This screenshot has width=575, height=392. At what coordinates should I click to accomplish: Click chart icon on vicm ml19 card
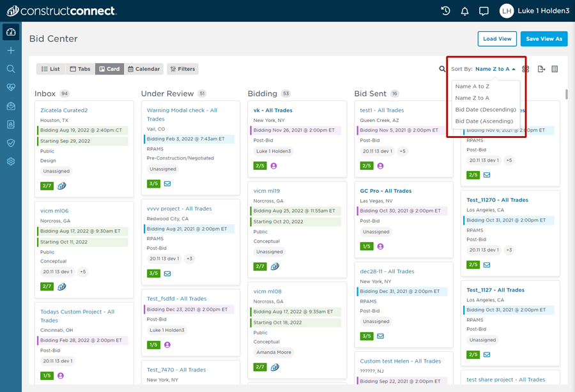point(275,266)
